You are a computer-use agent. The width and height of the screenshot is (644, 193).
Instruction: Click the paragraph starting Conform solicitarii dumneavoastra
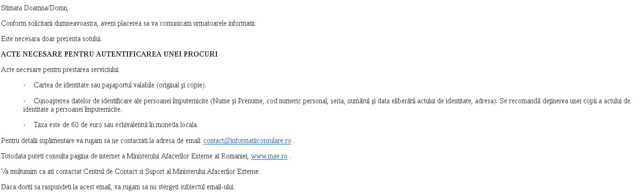pyautogui.click(x=128, y=23)
